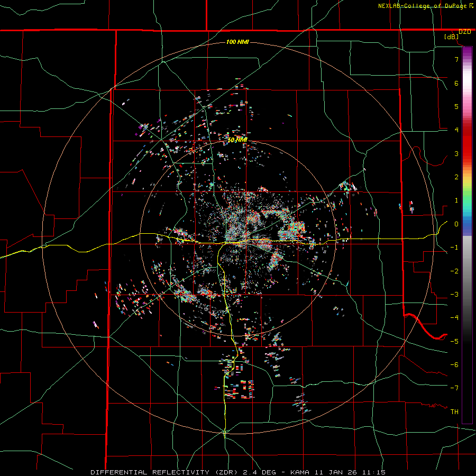Click the scale value -1
Screen dimensions: 476x476
click(x=454, y=248)
